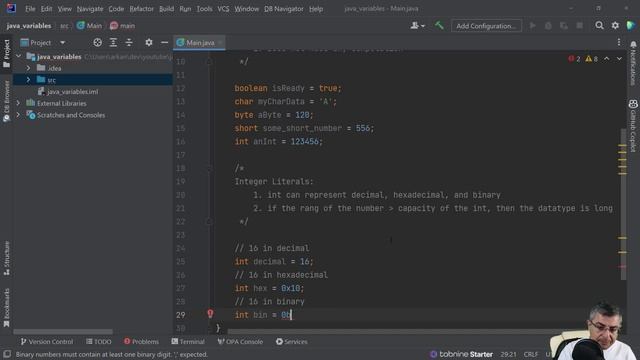
Task: Click Main class in breadcrumb
Action: (x=89, y=26)
